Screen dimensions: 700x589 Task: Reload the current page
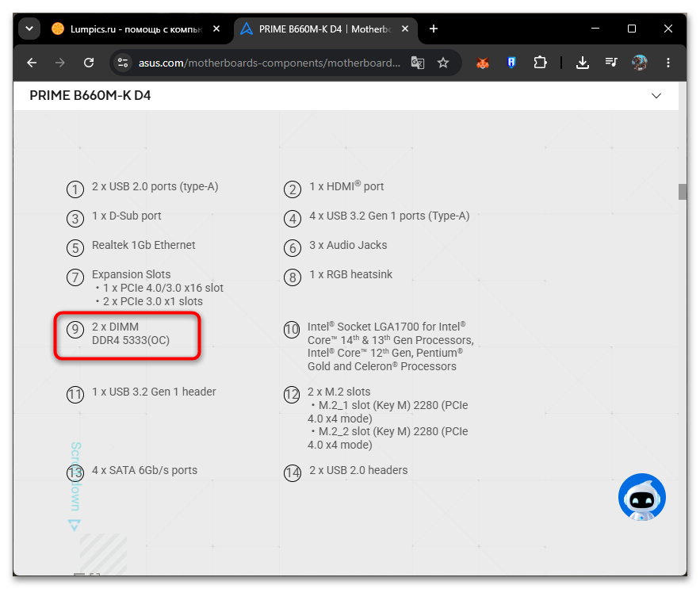click(89, 63)
